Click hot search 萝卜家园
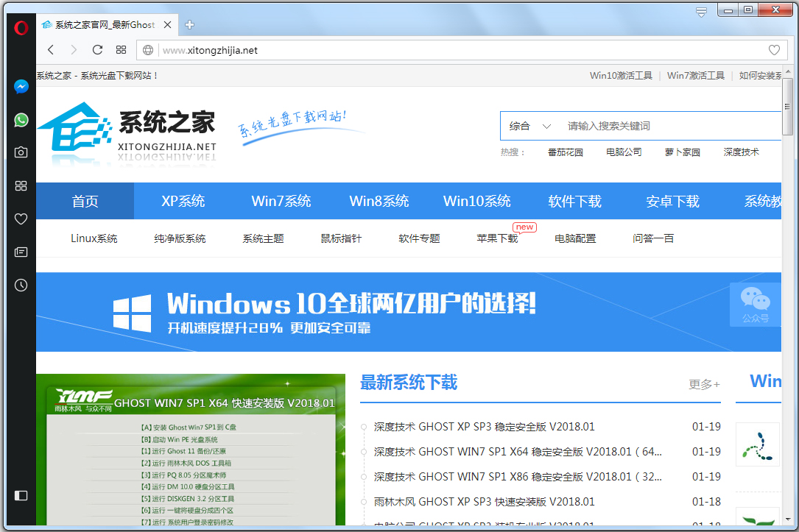 683,152
